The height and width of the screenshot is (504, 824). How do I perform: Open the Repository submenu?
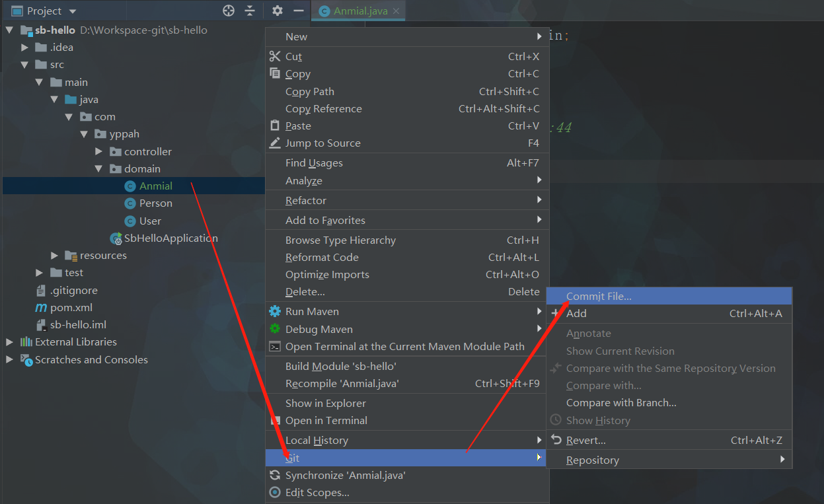[x=593, y=460]
